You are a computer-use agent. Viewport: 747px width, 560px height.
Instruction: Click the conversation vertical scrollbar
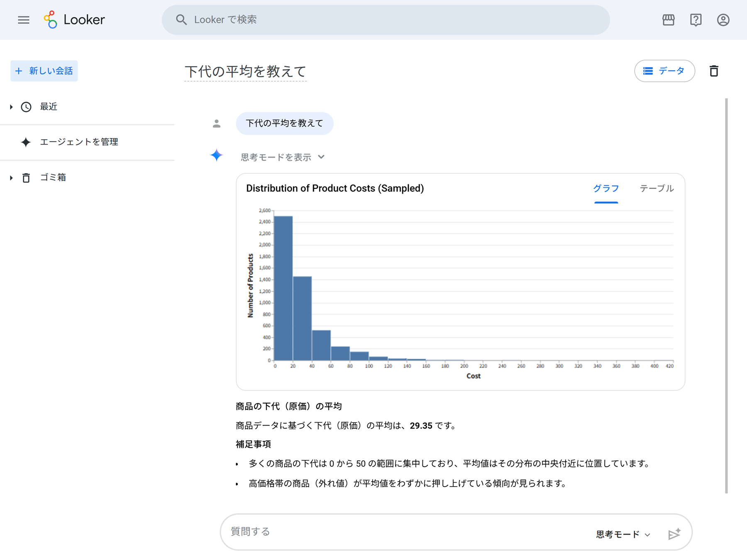[726, 295]
